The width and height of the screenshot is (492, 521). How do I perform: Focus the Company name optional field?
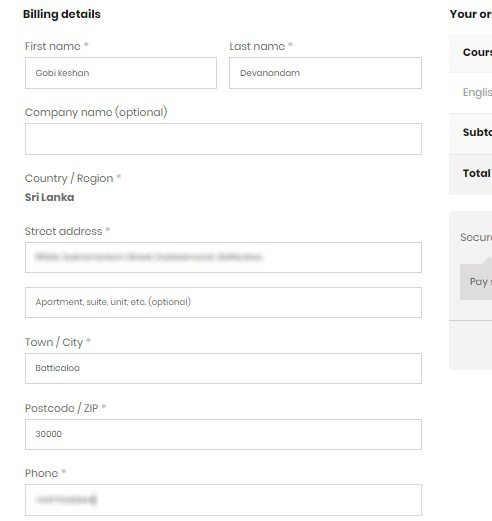(x=223, y=139)
